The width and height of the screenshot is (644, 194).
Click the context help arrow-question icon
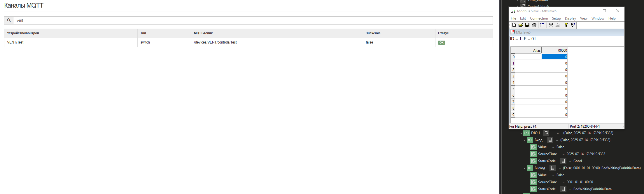click(573, 25)
